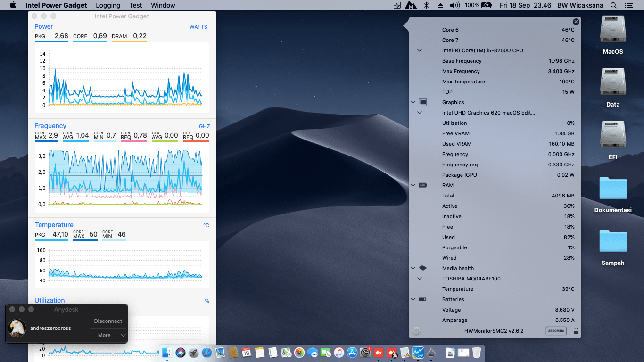This screenshot has width=644, height=362.
Task: Click Bluetooth status icon in menu bar
Action: (x=426, y=5)
